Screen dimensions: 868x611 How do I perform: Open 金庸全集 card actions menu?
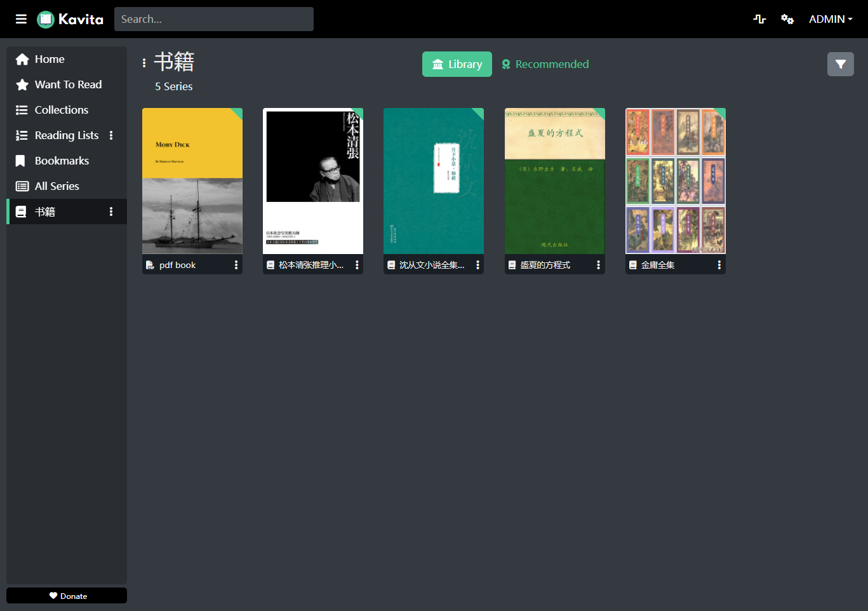pos(719,265)
